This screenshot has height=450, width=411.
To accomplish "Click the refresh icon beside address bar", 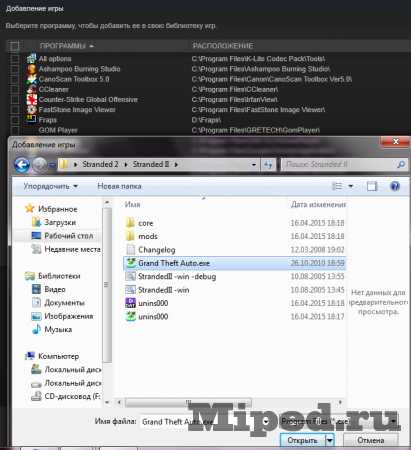I will pos(268,164).
